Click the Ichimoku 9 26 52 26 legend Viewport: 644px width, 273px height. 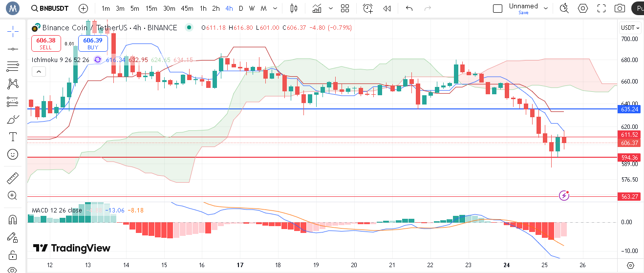[61, 60]
